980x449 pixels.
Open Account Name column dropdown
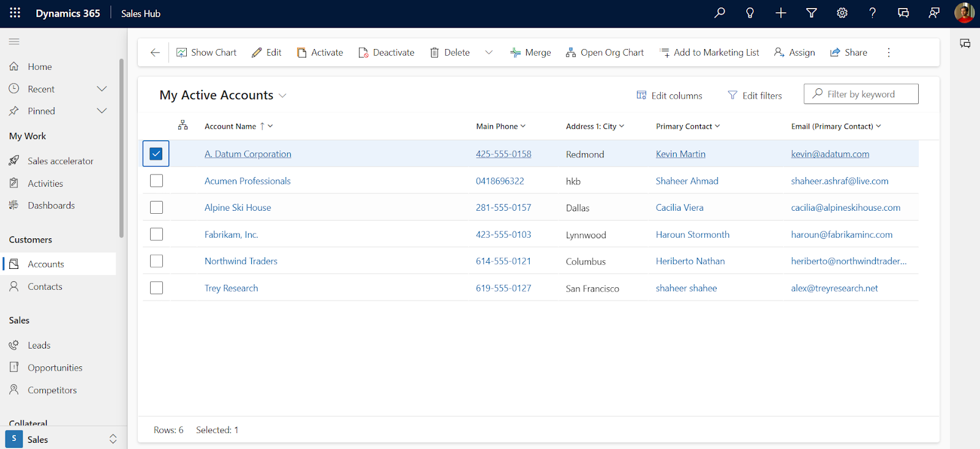[x=270, y=126]
